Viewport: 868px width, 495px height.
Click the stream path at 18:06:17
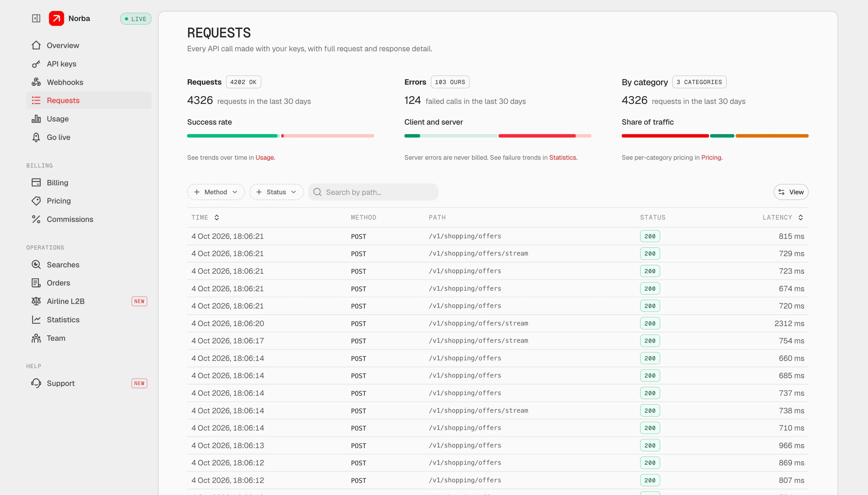(478, 341)
